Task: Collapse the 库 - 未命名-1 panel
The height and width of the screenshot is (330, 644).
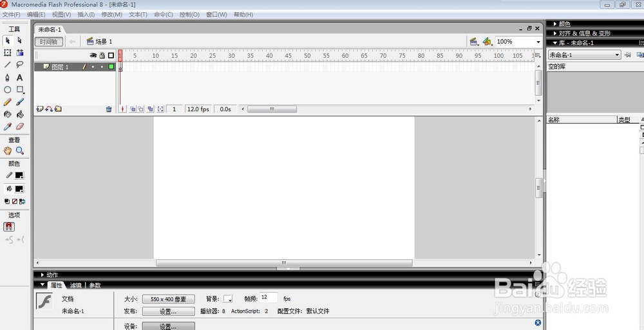Action: coord(555,42)
